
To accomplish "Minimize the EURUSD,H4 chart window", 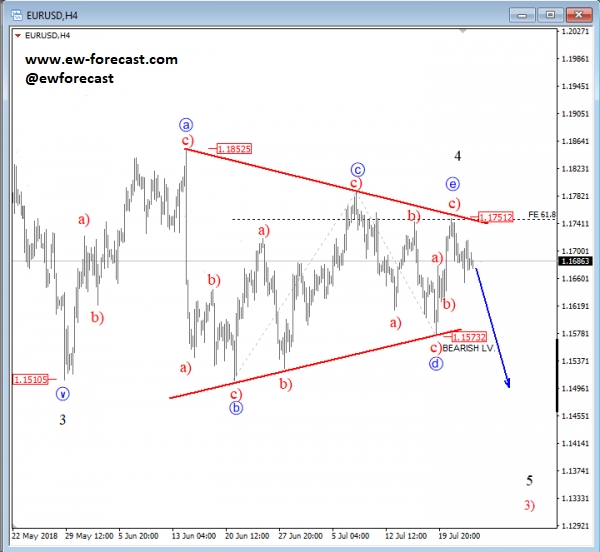I will tap(522, 15).
